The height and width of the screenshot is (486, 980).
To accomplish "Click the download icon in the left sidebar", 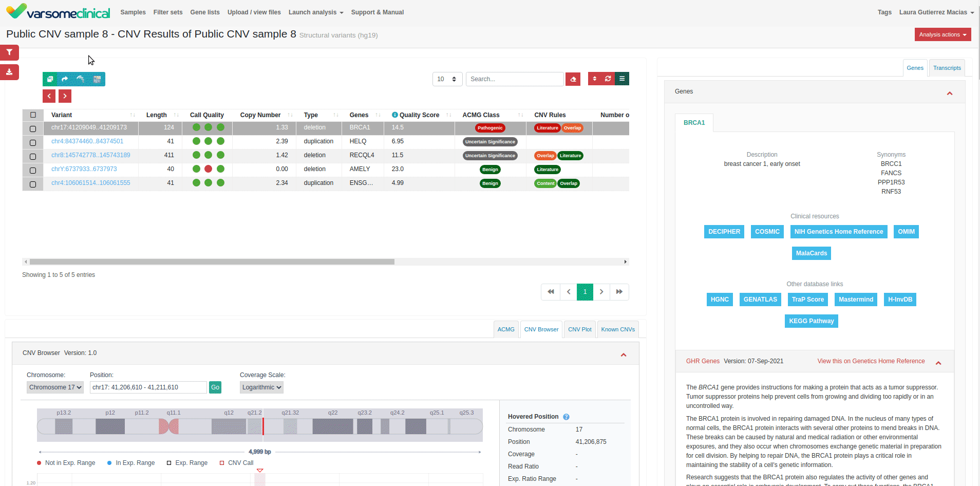I will [x=9, y=72].
